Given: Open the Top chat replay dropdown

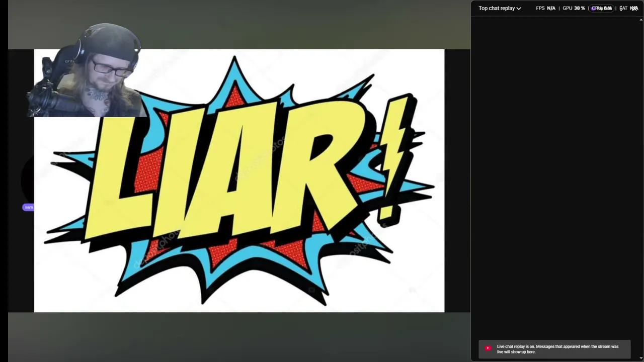Looking at the screenshot, I should [x=500, y=8].
